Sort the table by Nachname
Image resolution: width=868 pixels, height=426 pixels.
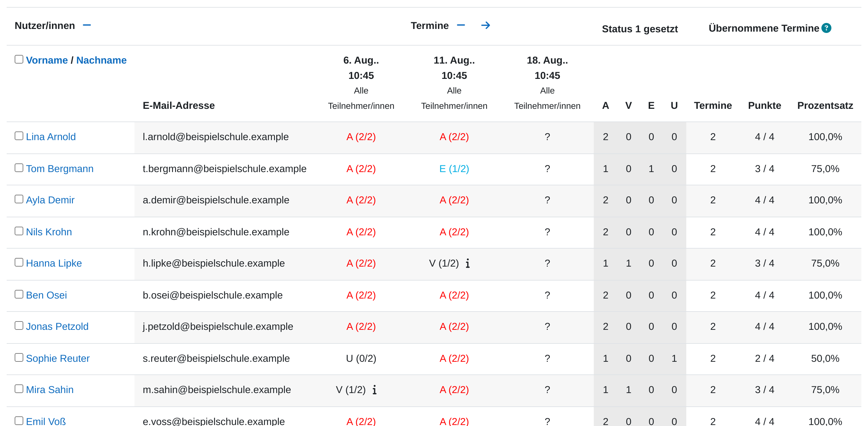tap(102, 60)
